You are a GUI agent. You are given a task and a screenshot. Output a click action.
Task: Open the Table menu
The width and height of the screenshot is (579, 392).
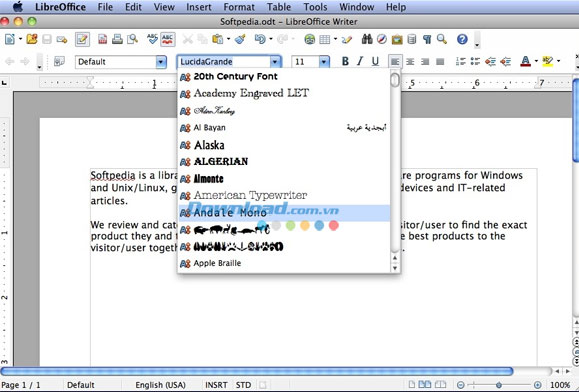279,7
